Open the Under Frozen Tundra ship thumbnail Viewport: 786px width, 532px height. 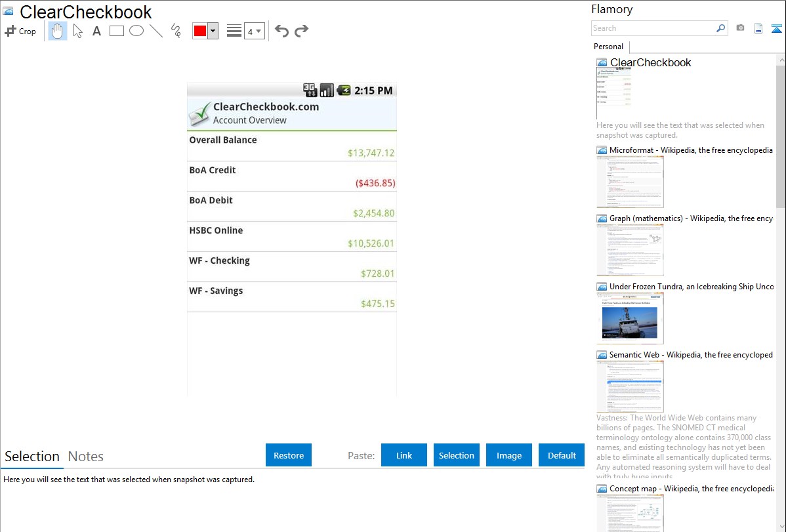[630, 318]
